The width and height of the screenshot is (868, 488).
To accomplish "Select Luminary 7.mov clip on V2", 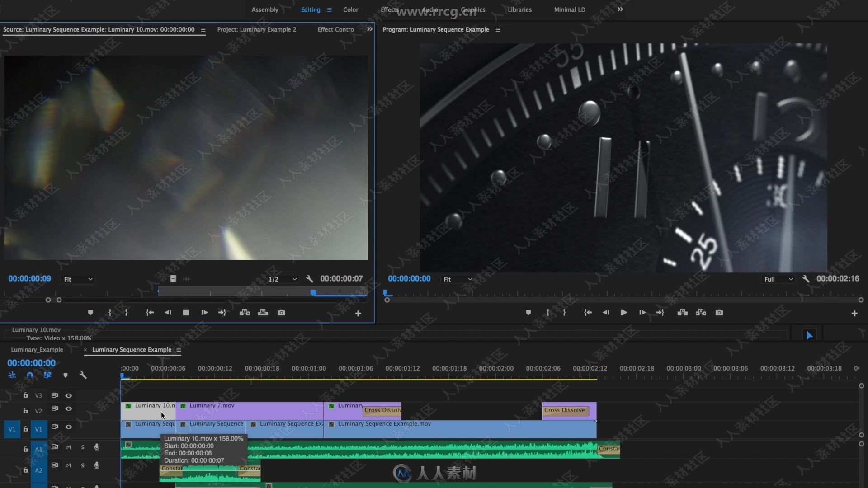I will [x=249, y=410].
